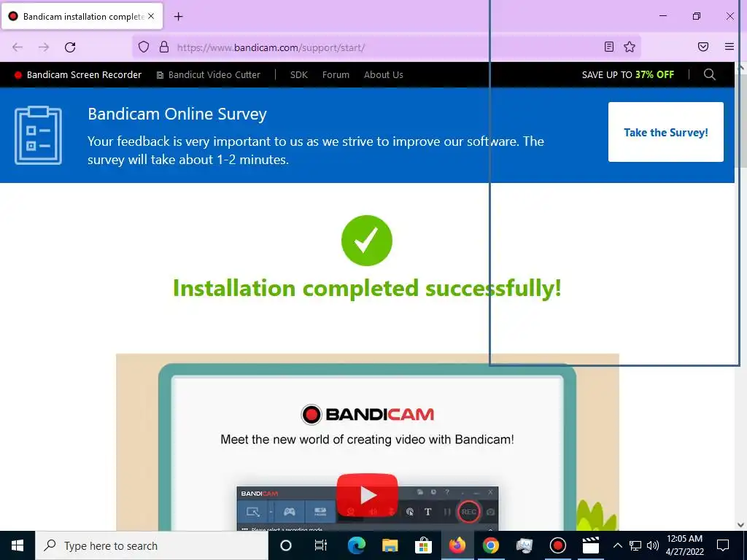Reload the page with the refresh icon
Image resolution: width=747 pixels, height=560 pixels.
click(70, 47)
